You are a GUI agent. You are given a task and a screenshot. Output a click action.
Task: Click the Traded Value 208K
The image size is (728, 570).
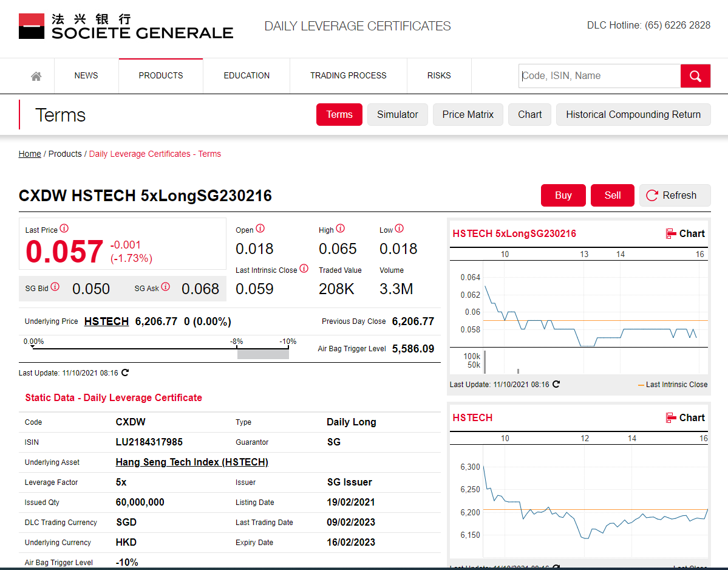(336, 289)
